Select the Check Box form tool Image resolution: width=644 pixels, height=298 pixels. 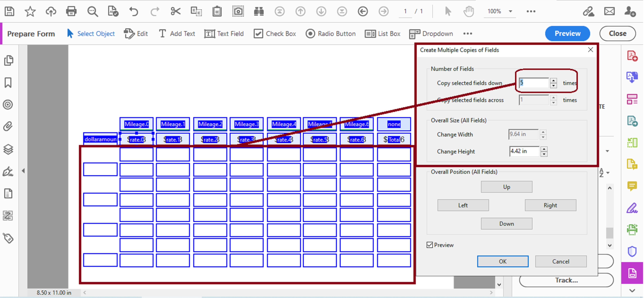click(275, 34)
